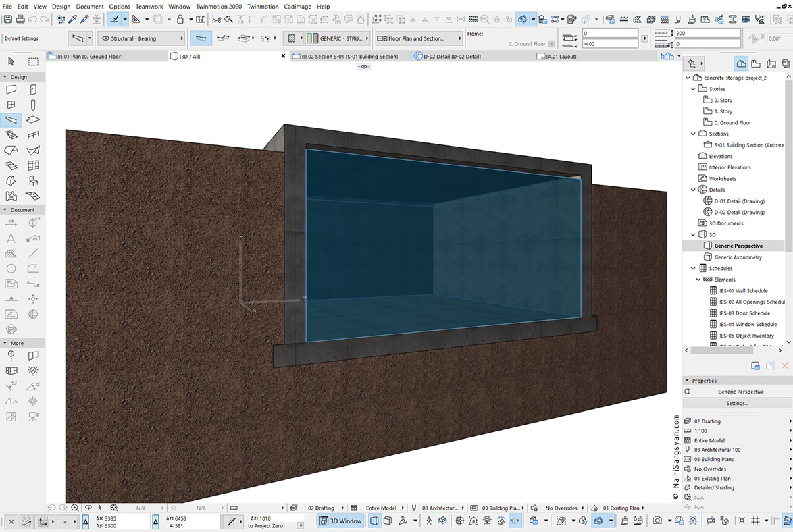Collapse the Schedules folder in Navigator
This screenshot has width=793, height=532.
(693, 269)
